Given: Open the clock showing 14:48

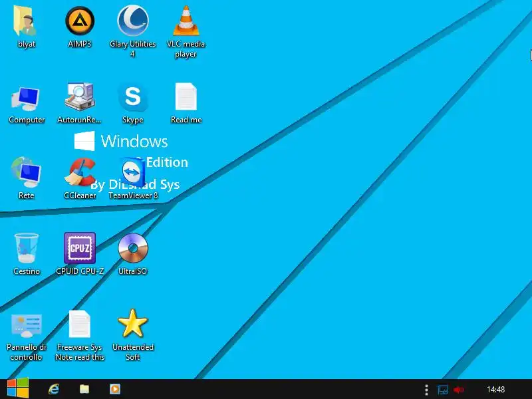Looking at the screenshot, I should pyautogui.click(x=495, y=390).
